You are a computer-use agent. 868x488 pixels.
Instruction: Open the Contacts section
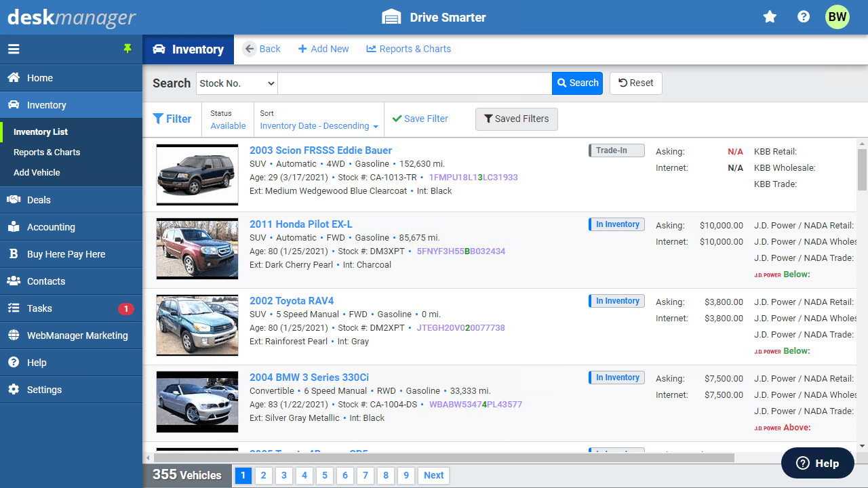[x=45, y=281]
